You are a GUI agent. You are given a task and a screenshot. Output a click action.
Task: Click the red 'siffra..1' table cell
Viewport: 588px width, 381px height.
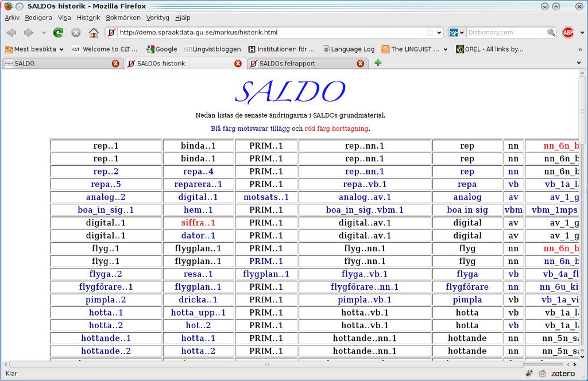(x=198, y=223)
